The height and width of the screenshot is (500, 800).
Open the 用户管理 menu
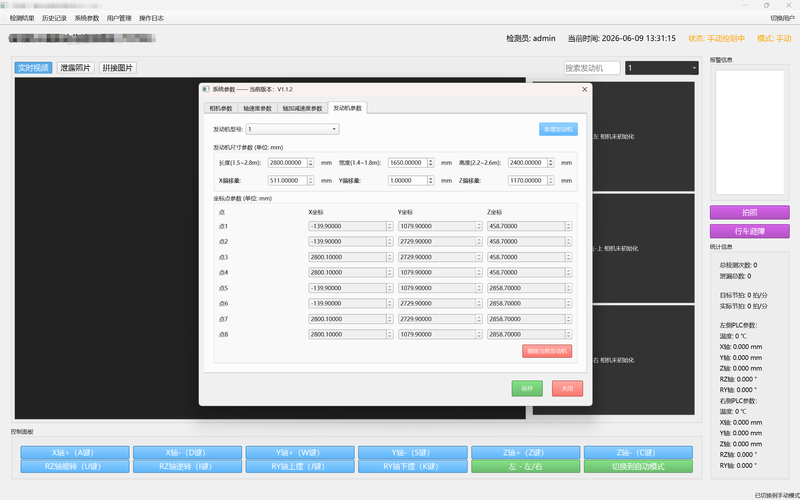pyautogui.click(x=119, y=18)
